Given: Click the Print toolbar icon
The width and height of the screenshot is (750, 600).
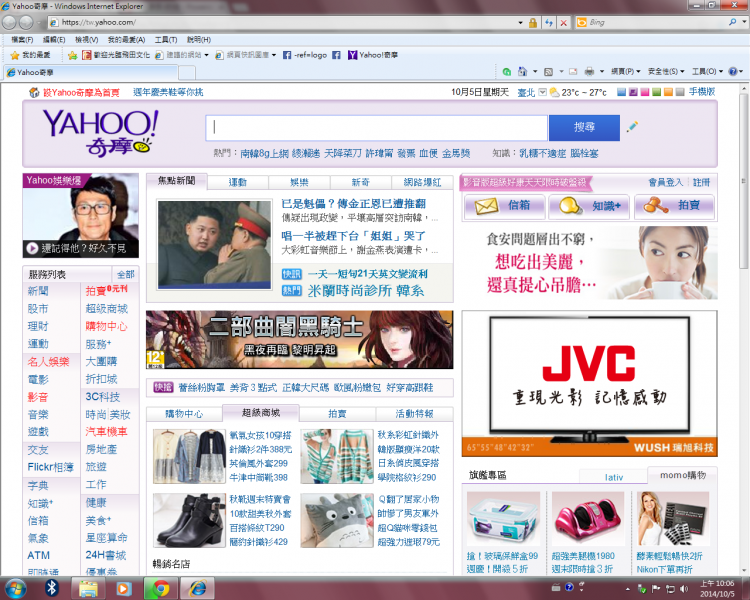Looking at the screenshot, I should click(588, 72).
